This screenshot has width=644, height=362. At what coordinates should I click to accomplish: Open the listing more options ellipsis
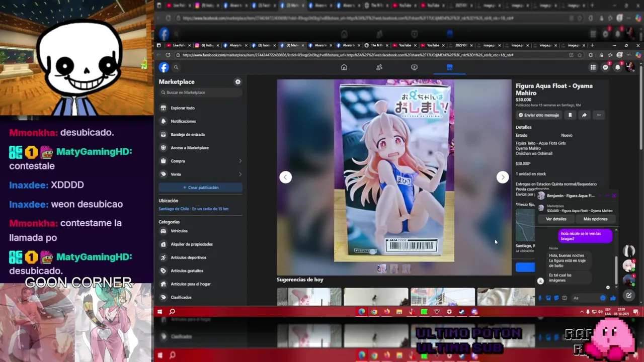[599, 115]
